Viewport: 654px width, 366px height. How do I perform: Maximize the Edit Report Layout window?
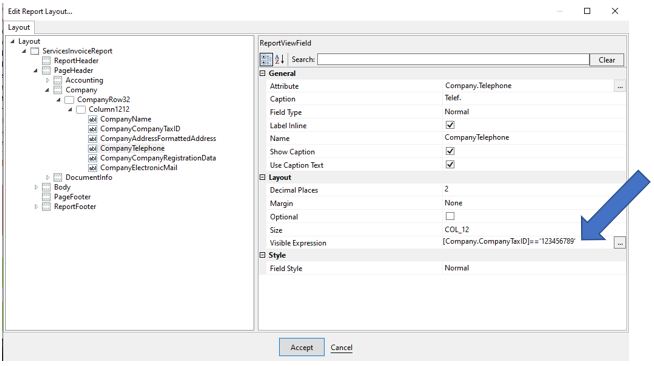click(587, 11)
